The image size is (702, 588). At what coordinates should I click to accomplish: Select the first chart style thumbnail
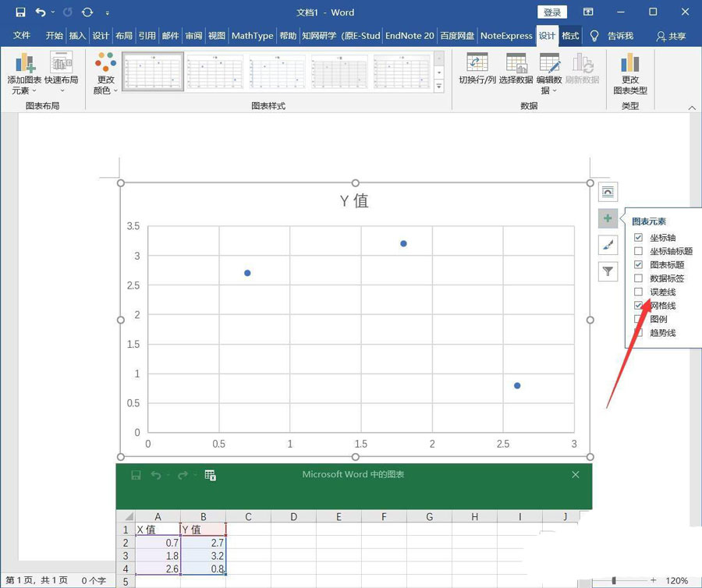click(x=153, y=72)
